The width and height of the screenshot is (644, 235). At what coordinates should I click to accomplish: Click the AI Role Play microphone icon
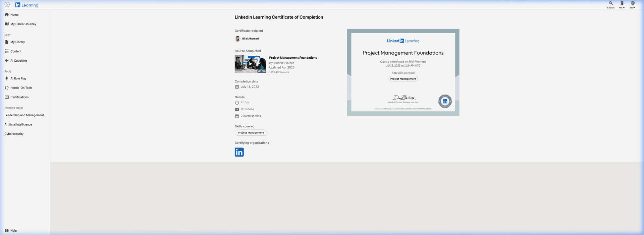[7, 78]
